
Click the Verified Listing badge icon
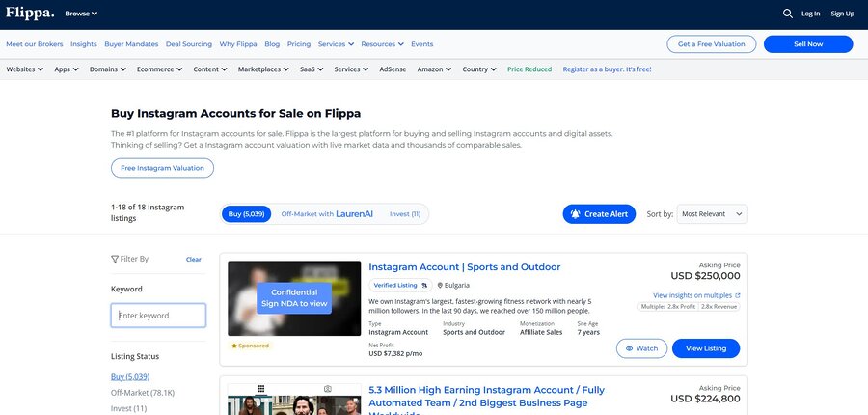[424, 286]
